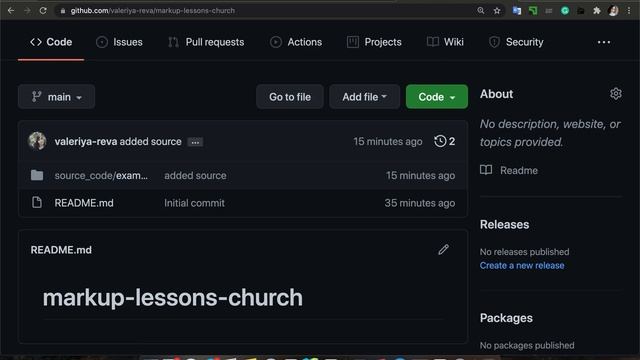
Task: Open browser extensions puzzle icon
Action: [597, 11]
